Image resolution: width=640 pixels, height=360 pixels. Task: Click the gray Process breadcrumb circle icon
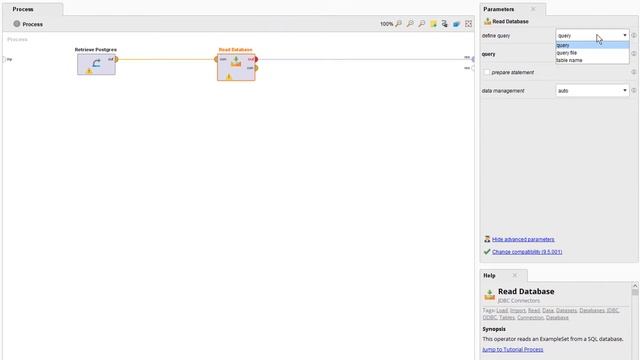pyautogui.click(x=17, y=24)
